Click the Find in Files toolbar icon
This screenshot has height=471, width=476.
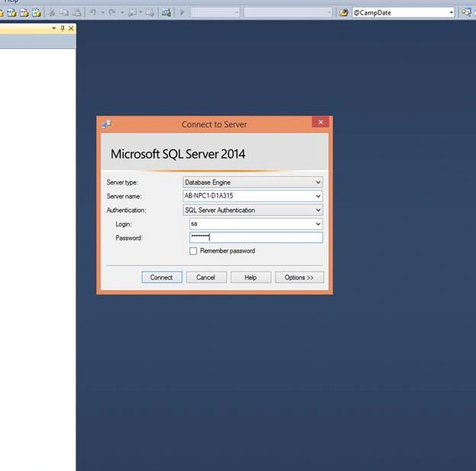(343, 13)
